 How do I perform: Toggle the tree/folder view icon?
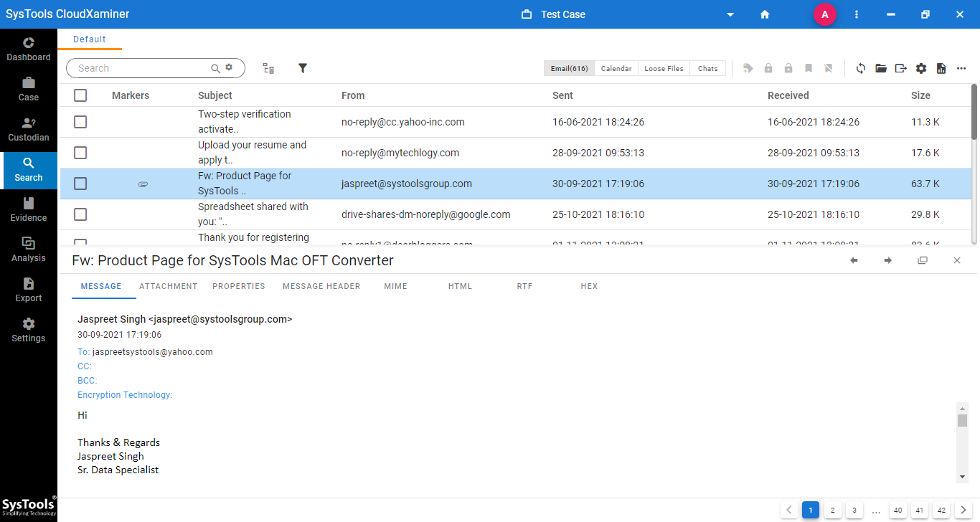click(268, 68)
